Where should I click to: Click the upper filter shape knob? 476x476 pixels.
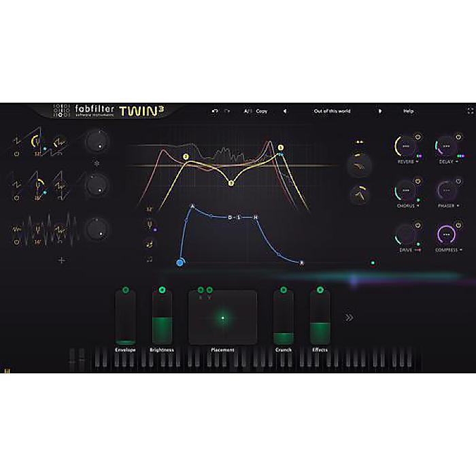pos(360,166)
